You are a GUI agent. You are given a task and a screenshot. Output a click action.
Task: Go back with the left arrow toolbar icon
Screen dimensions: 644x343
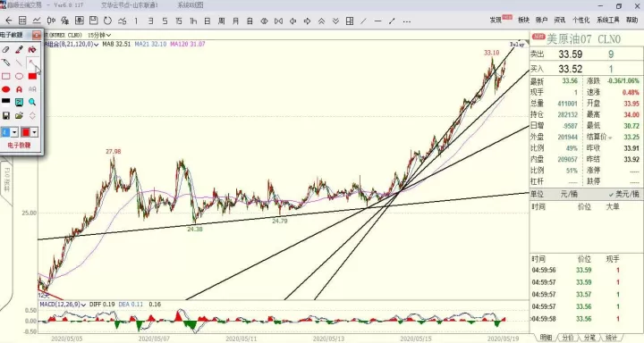(x=9, y=21)
